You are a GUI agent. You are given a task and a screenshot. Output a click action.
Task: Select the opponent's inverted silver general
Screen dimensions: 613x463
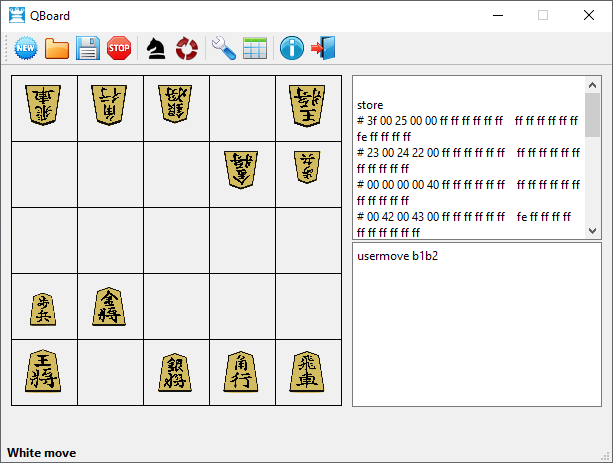[x=175, y=104]
